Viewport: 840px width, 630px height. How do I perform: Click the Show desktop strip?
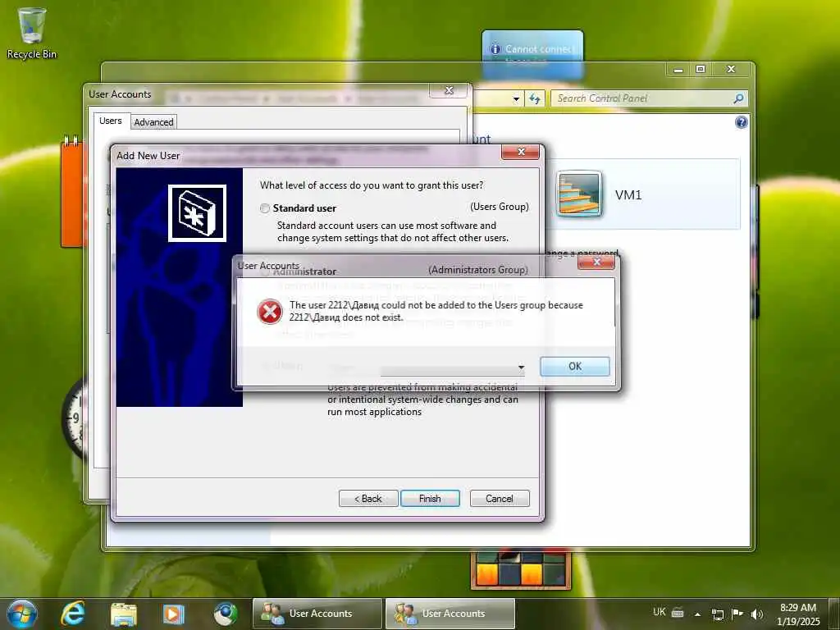(834, 614)
